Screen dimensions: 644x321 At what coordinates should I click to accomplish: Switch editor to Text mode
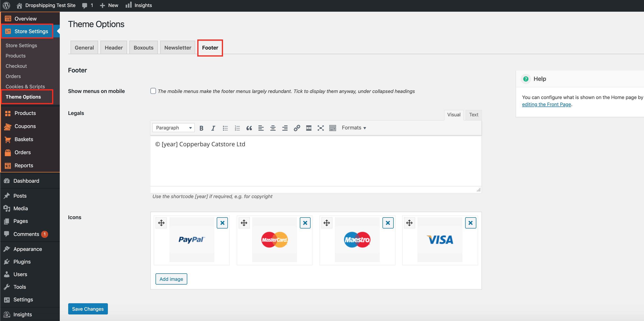(474, 114)
